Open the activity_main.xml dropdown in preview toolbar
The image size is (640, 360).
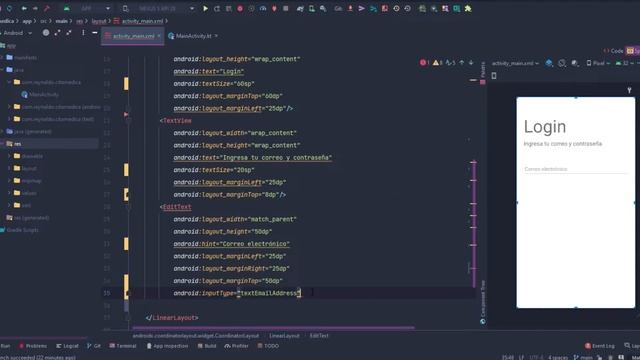pos(515,63)
